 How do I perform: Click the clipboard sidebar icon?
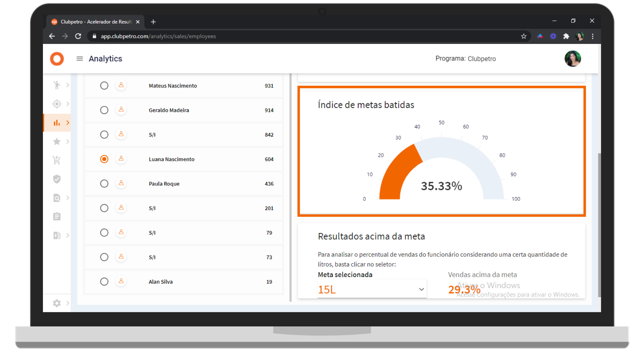(57, 217)
